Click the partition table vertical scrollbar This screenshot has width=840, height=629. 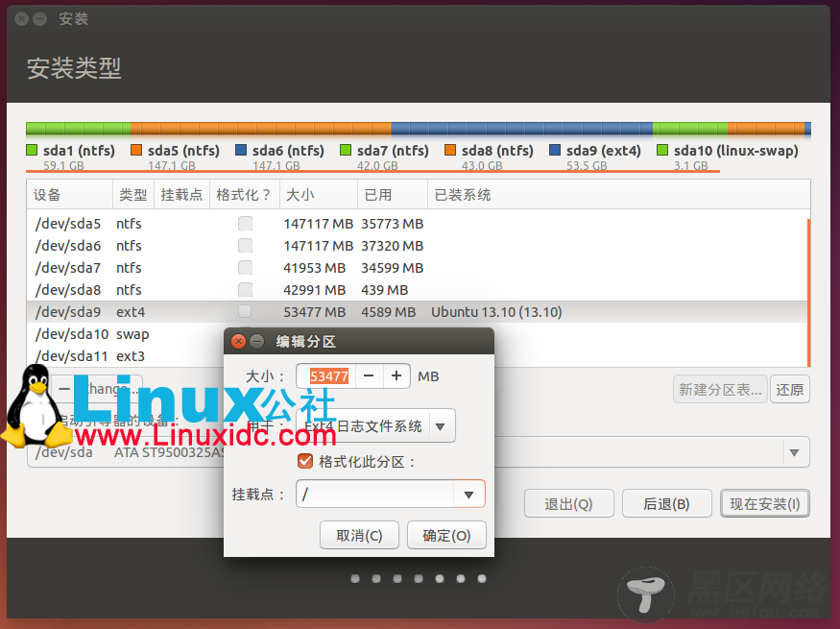pyautogui.click(x=808, y=292)
